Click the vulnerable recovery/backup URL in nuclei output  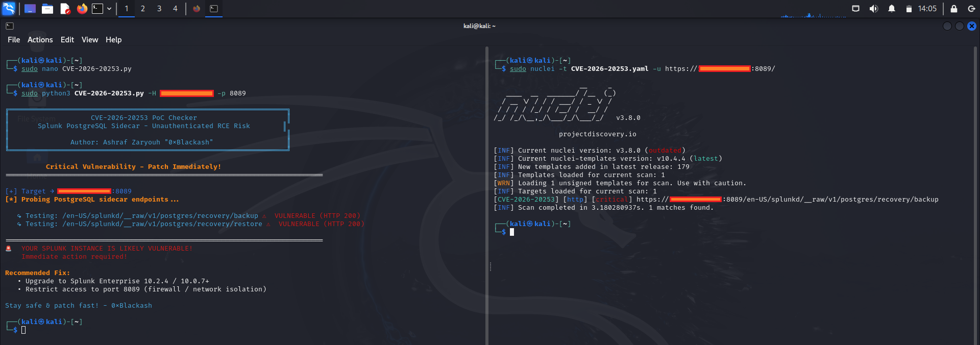click(787, 200)
